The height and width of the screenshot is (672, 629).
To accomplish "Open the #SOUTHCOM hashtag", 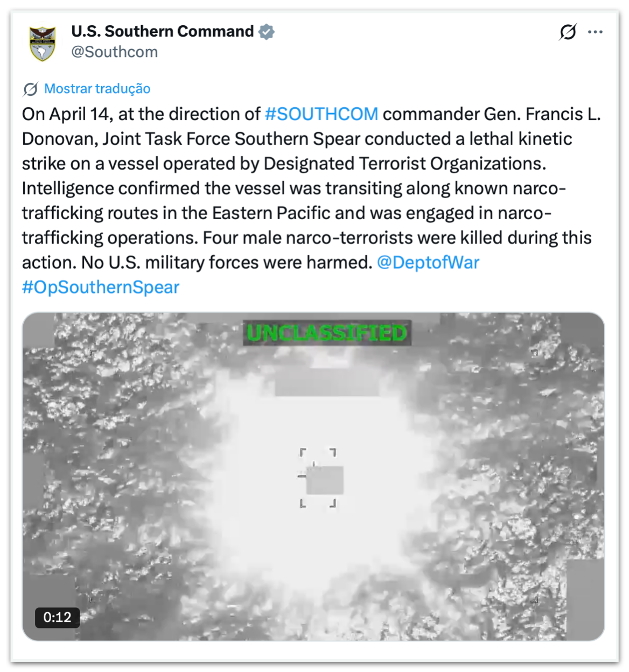I will (x=321, y=114).
